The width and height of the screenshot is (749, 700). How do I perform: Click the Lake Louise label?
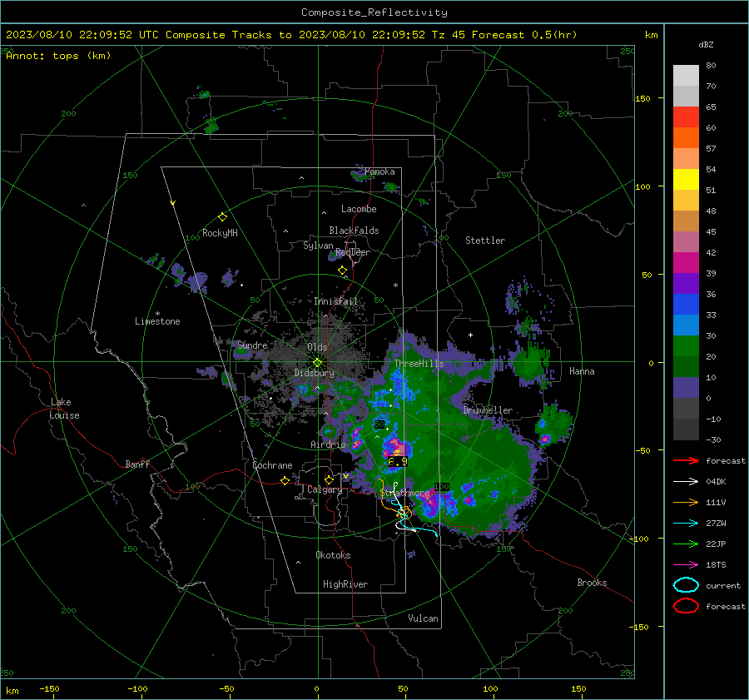pyautogui.click(x=64, y=409)
